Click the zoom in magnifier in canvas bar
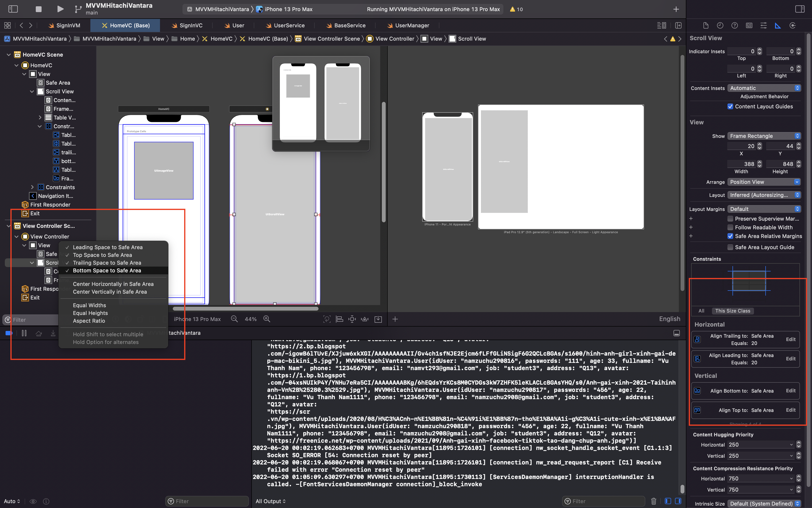This screenshot has width=812, height=508. [x=267, y=319]
